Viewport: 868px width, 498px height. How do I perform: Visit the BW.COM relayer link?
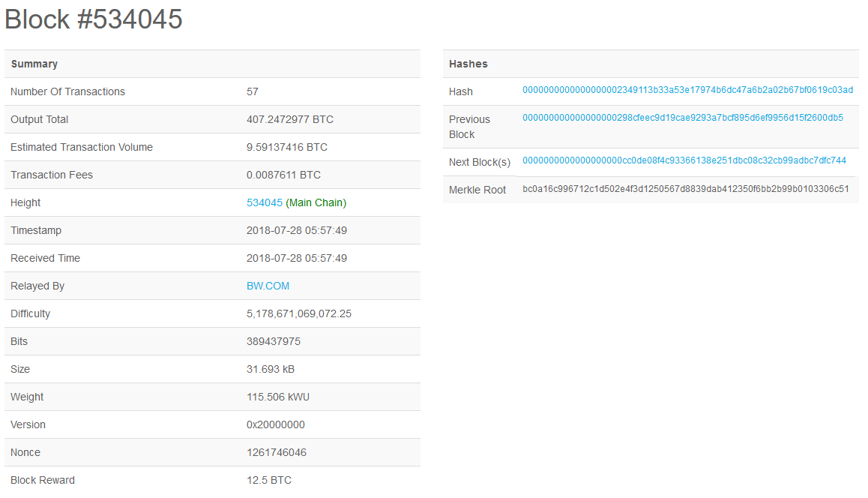(268, 286)
